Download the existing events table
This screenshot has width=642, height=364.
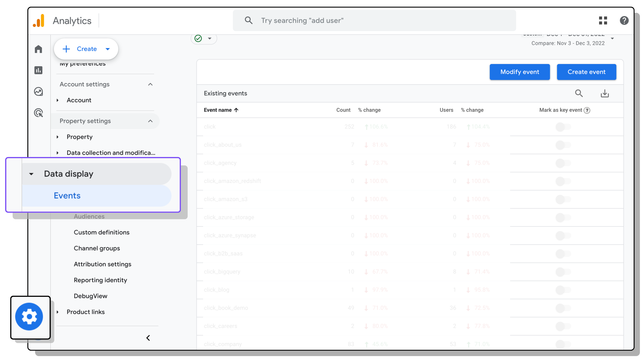pos(605,93)
